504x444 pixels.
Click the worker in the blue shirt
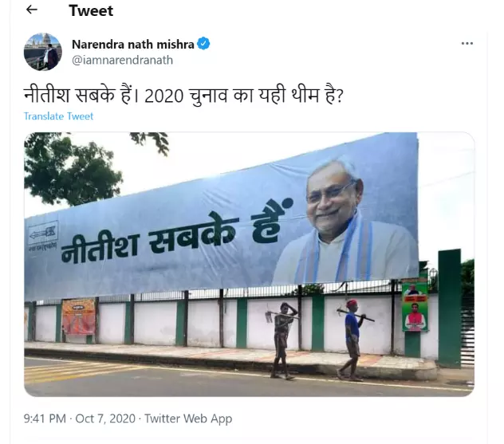pyautogui.click(x=353, y=340)
